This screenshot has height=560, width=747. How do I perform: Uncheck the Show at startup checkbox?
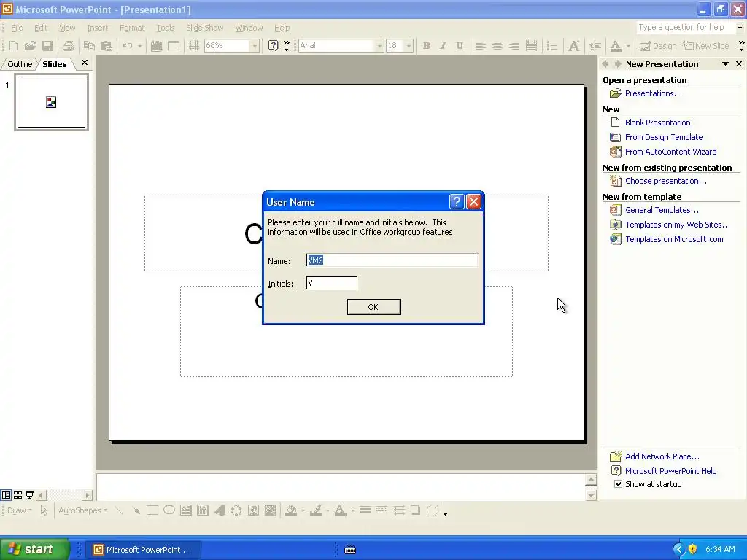pos(618,484)
